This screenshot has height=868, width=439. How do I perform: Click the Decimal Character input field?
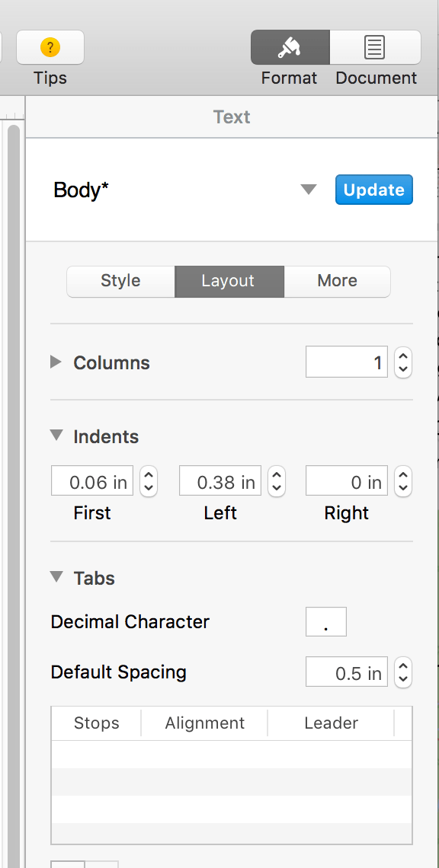[x=325, y=621]
